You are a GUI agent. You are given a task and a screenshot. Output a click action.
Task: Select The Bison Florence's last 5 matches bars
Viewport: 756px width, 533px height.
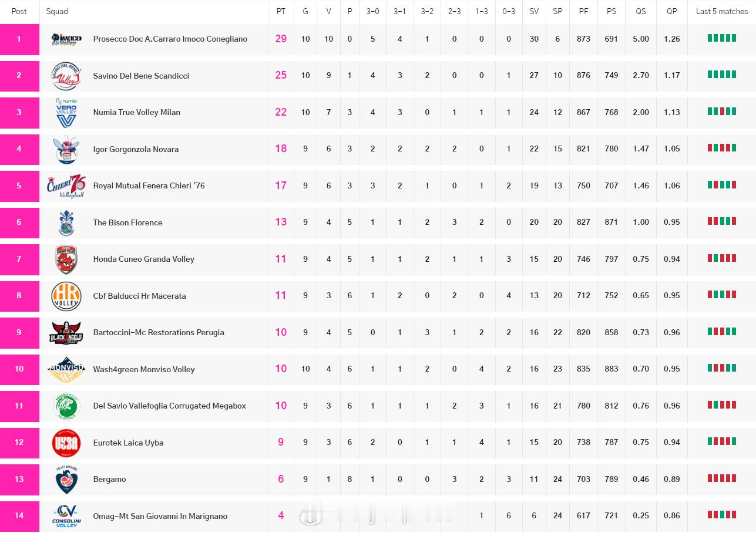[722, 221]
